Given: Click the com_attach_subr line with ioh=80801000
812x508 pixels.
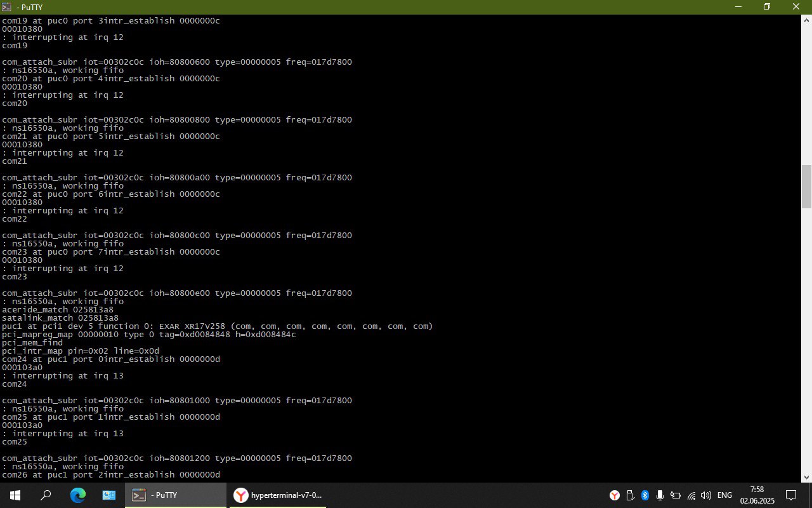Looking at the screenshot, I should pos(177,401).
